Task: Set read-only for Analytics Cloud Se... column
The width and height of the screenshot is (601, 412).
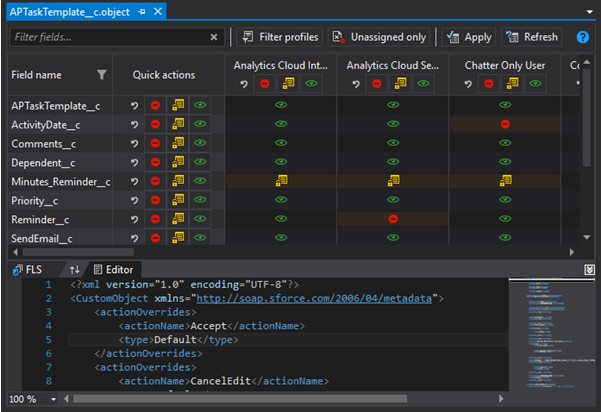Action: point(401,84)
